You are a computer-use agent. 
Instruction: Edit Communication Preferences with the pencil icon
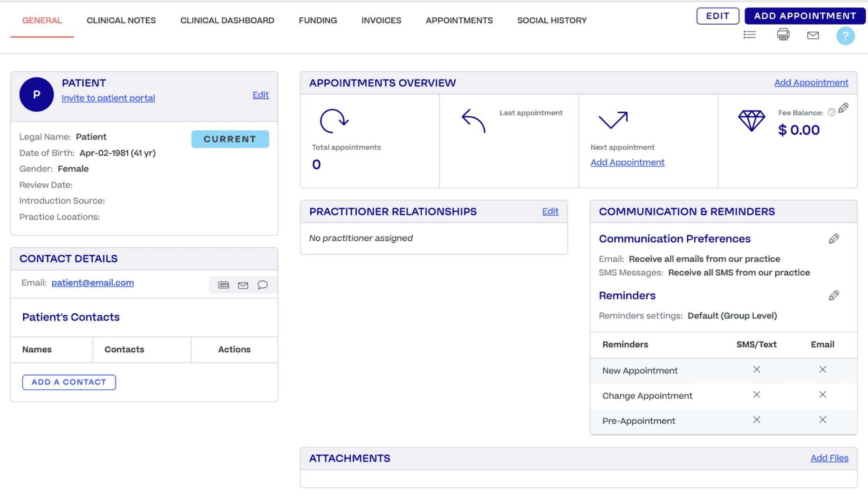[834, 238]
